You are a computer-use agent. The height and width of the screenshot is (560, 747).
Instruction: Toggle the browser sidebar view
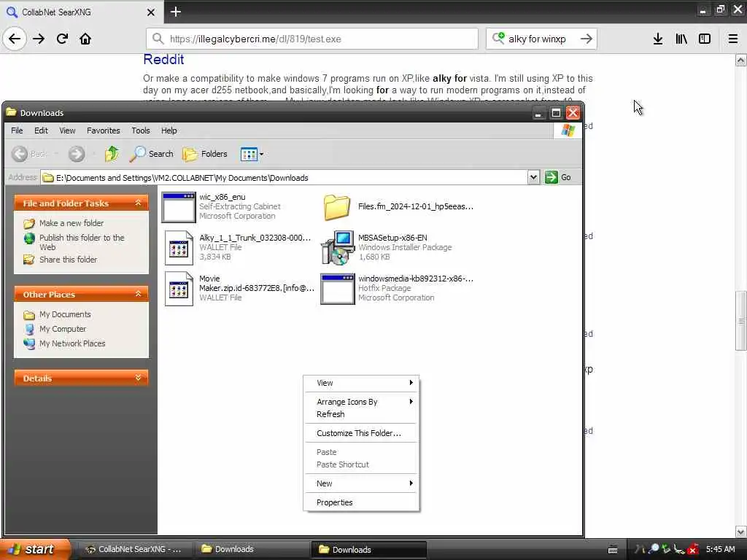click(x=705, y=39)
